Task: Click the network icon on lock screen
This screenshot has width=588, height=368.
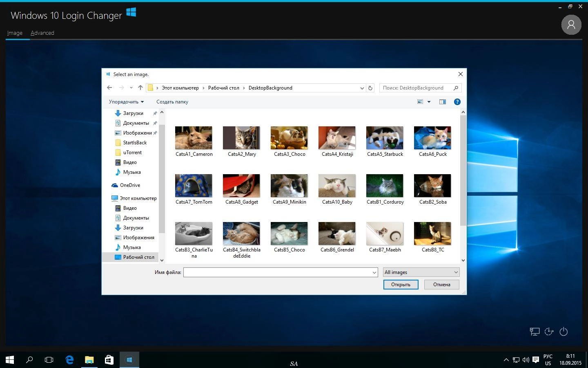Action: coord(535,332)
